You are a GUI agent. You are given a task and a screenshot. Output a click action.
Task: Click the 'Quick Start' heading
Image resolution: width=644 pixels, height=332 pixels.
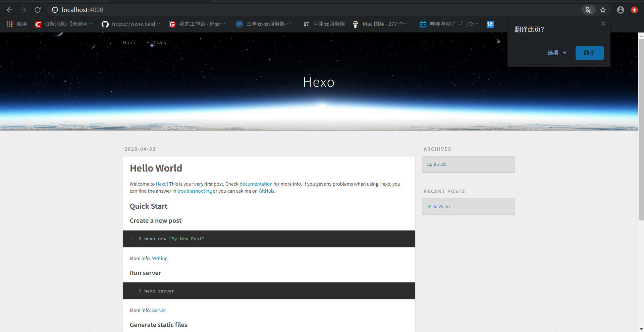[149, 206]
